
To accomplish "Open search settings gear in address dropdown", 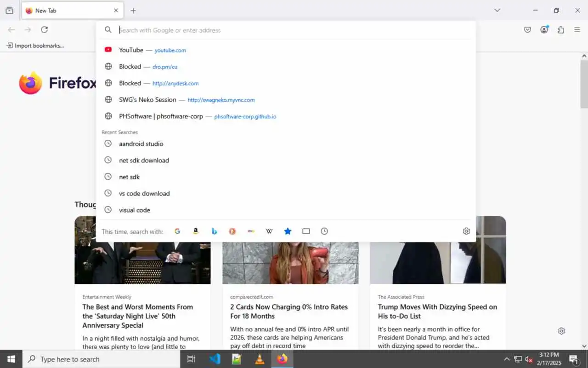I will 466,231.
